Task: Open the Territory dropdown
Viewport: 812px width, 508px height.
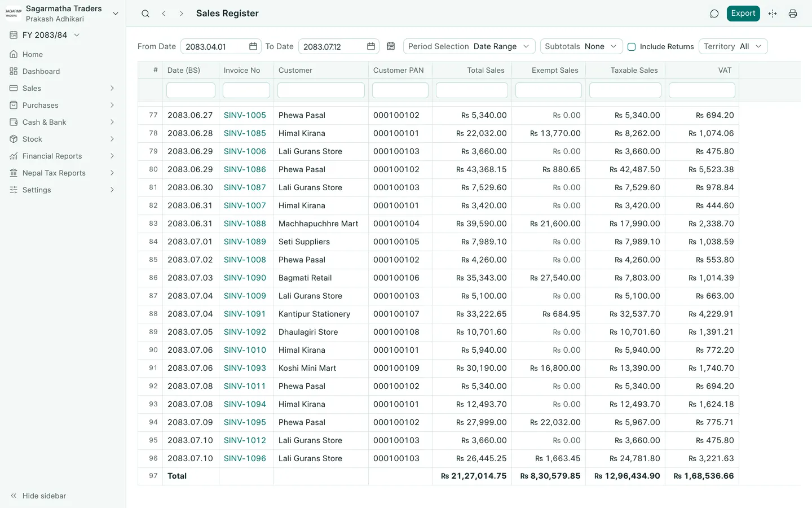Action: point(733,46)
